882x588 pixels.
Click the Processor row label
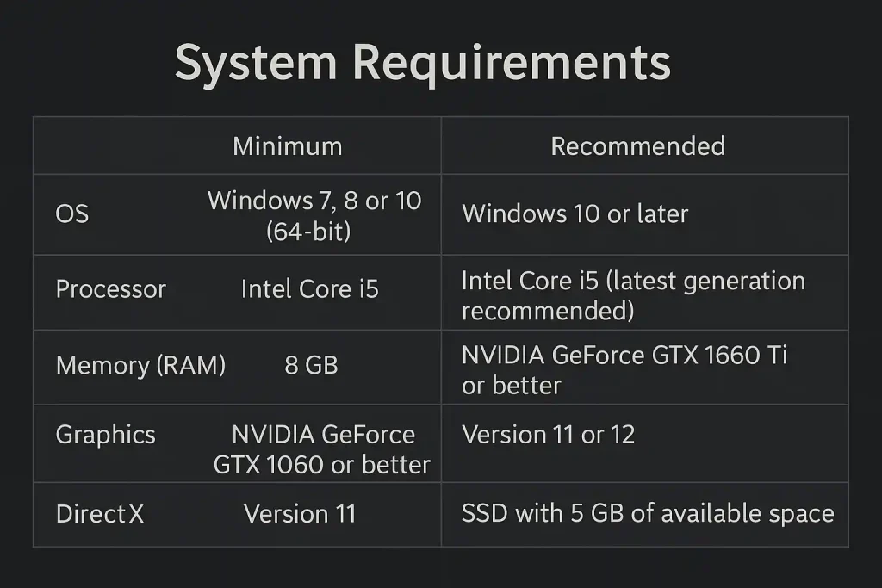[x=111, y=289]
